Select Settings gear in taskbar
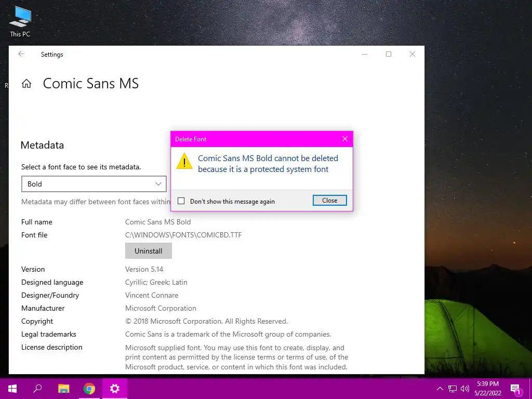This screenshot has height=399, width=532. tap(115, 389)
